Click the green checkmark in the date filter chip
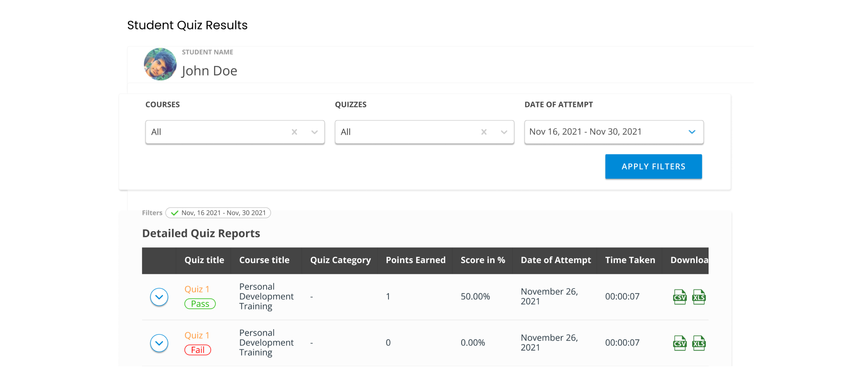The height and width of the screenshot is (368, 868). click(x=175, y=213)
